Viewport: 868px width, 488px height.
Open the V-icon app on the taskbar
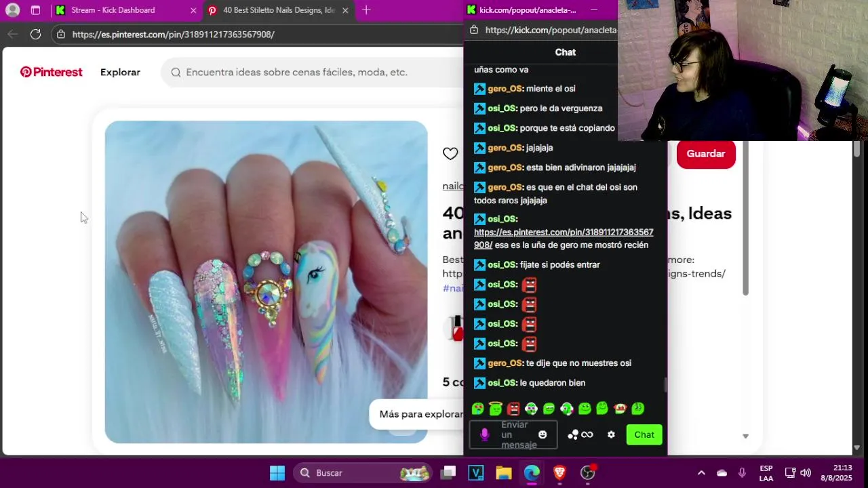pos(476,472)
